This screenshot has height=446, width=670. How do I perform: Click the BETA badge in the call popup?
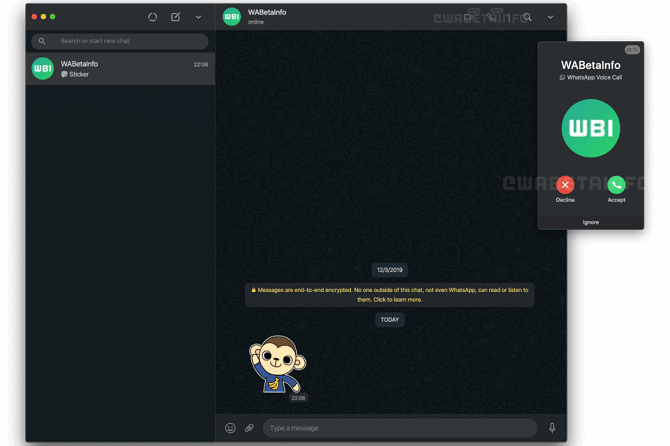point(632,50)
